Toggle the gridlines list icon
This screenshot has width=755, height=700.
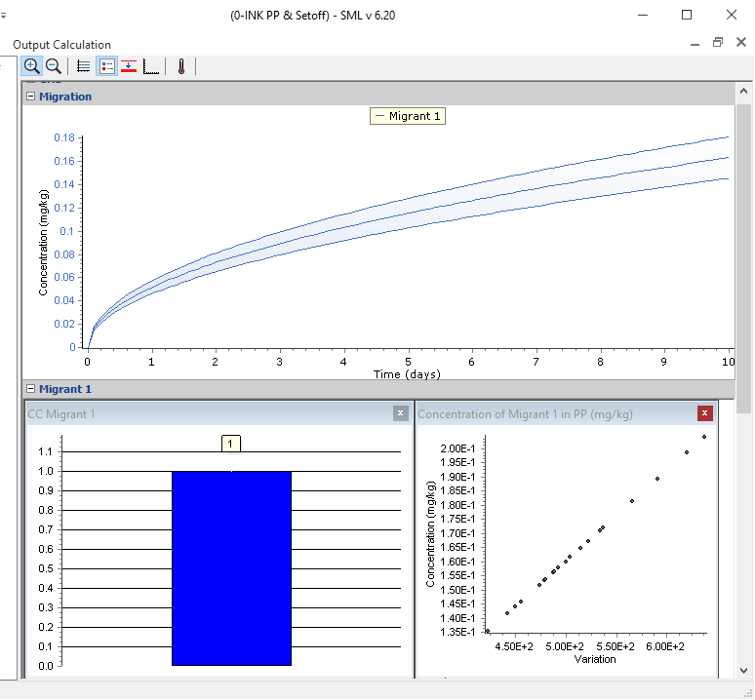83,66
